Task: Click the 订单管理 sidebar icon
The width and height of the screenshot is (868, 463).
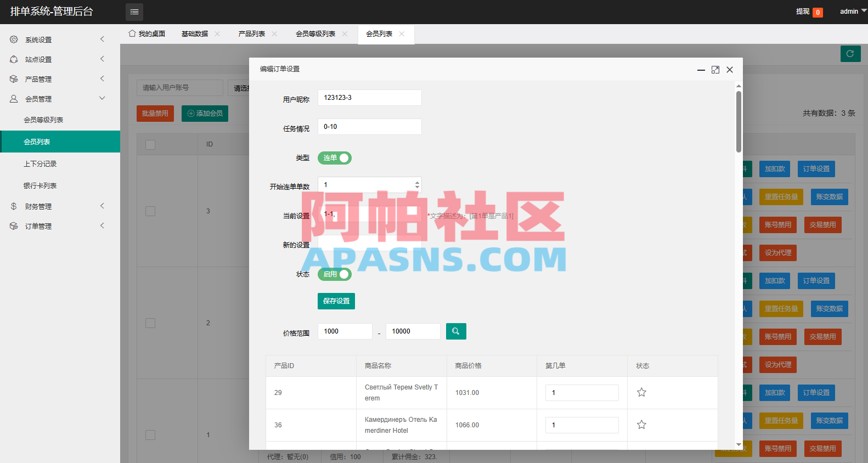Action: (14, 226)
